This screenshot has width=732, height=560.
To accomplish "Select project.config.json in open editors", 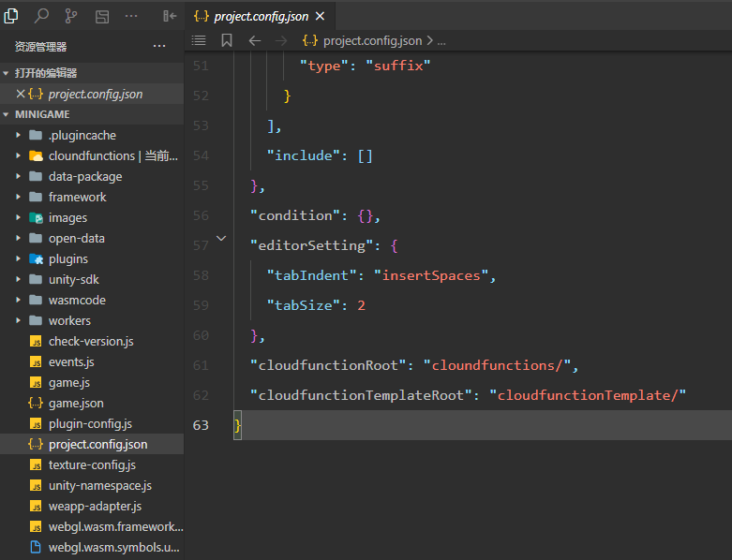I will tap(92, 94).
